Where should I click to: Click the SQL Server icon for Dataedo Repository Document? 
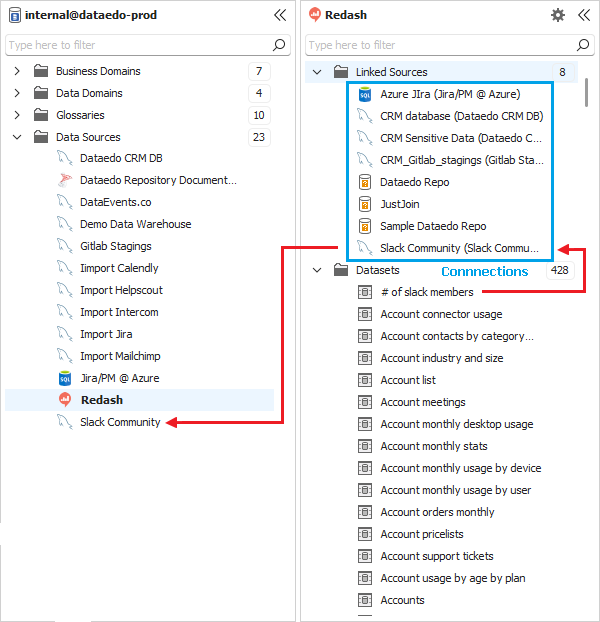[65, 180]
